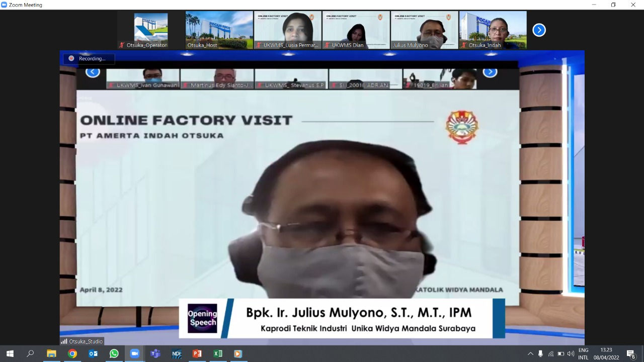Screen dimensions: 644x362
Task: Click the speaker name "Bpk. Ir. Julius Mulyono"
Action: point(315,313)
